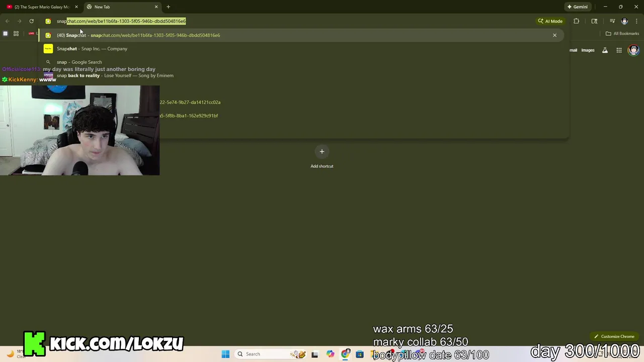The width and height of the screenshot is (644, 362).
Task: Click the address bar URL field
Action: pyautogui.click(x=292, y=21)
